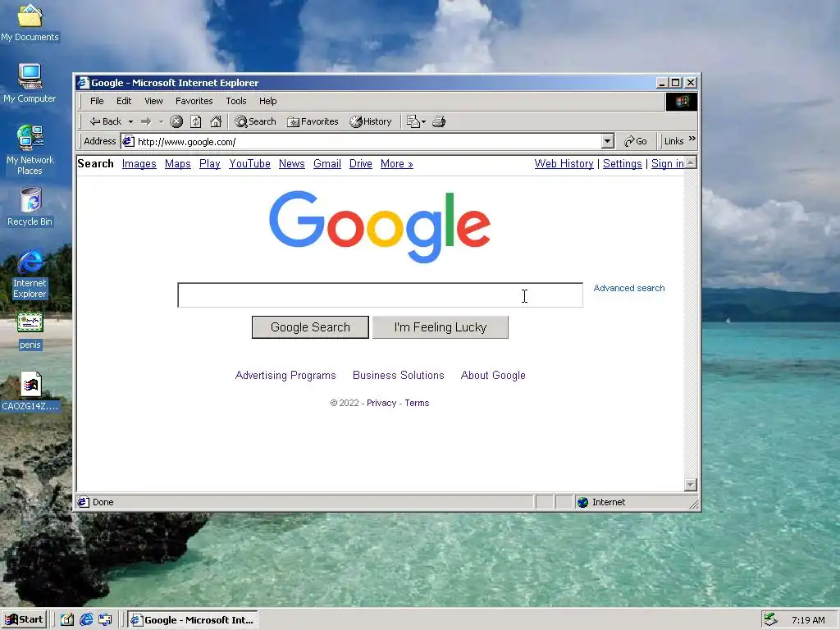Open the Search pane from toolbar
This screenshot has width=840, height=630.
(x=256, y=121)
